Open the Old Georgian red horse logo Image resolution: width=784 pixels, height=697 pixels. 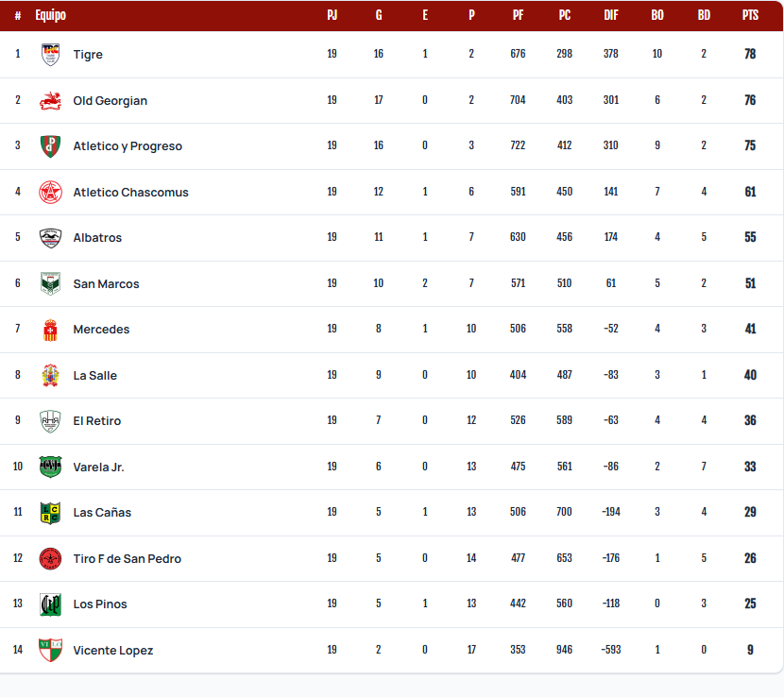[x=50, y=100]
